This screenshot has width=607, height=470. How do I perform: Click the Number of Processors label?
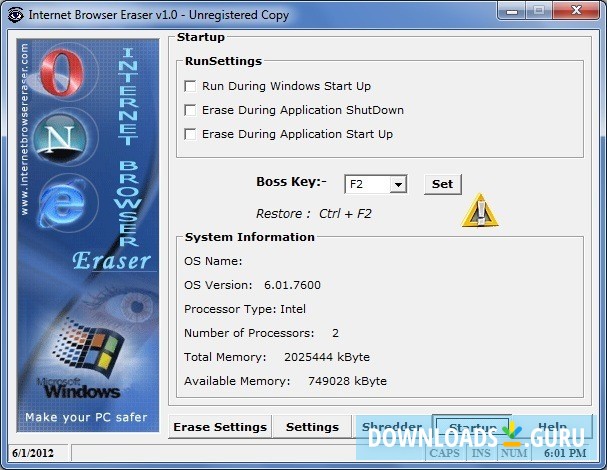coord(249,333)
